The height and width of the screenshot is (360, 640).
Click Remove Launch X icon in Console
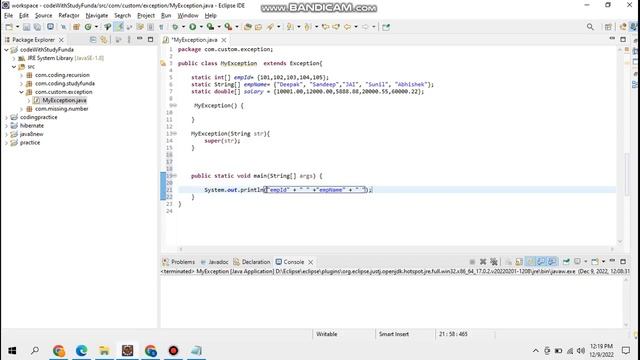483,262
